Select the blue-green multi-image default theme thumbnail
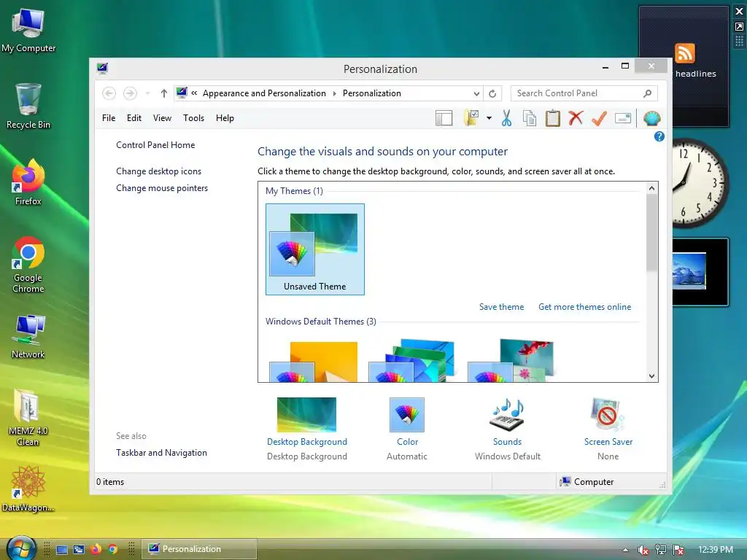The height and width of the screenshot is (560, 747). coord(412,360)
